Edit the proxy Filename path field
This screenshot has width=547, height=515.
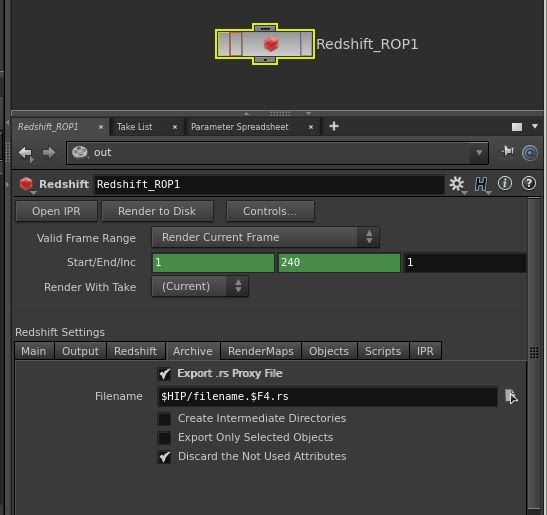click(327, 396)
